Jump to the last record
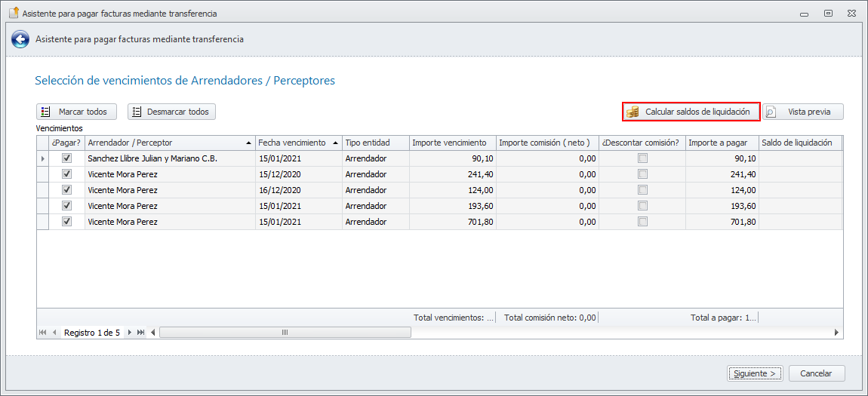This screenshot has width=868, height=396. tap(141, 333)
